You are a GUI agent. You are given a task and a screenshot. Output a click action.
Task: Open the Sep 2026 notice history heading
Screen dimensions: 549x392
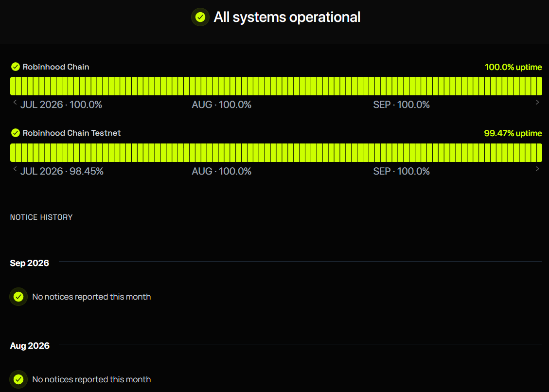29,263
